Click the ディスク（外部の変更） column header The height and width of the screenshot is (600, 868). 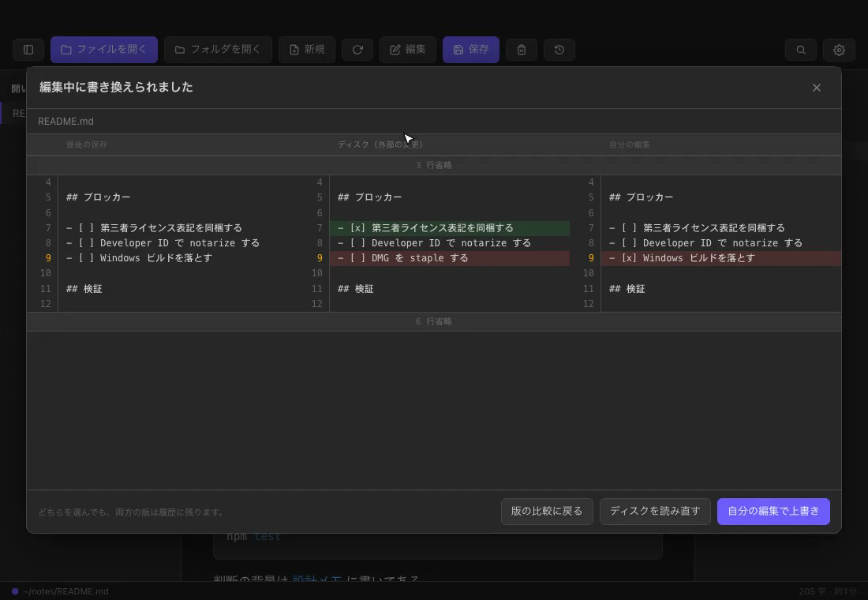click(380, 144)
